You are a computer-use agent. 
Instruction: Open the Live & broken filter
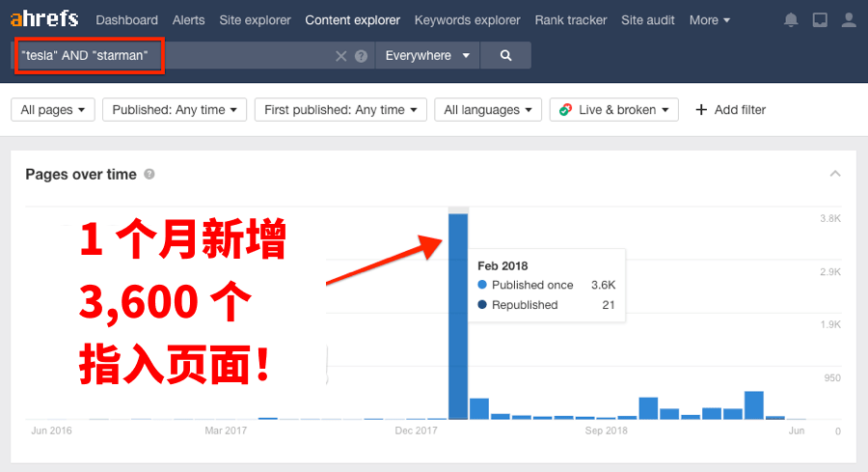(614, 110)
